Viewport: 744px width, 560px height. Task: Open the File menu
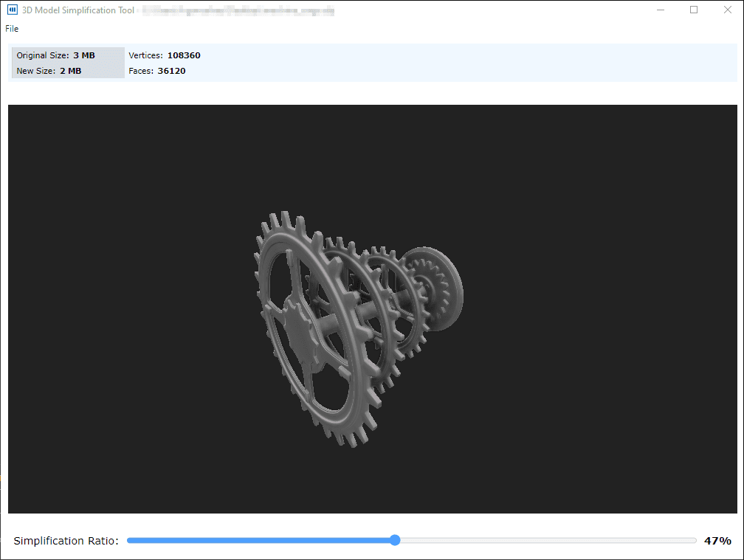[12, 29]
